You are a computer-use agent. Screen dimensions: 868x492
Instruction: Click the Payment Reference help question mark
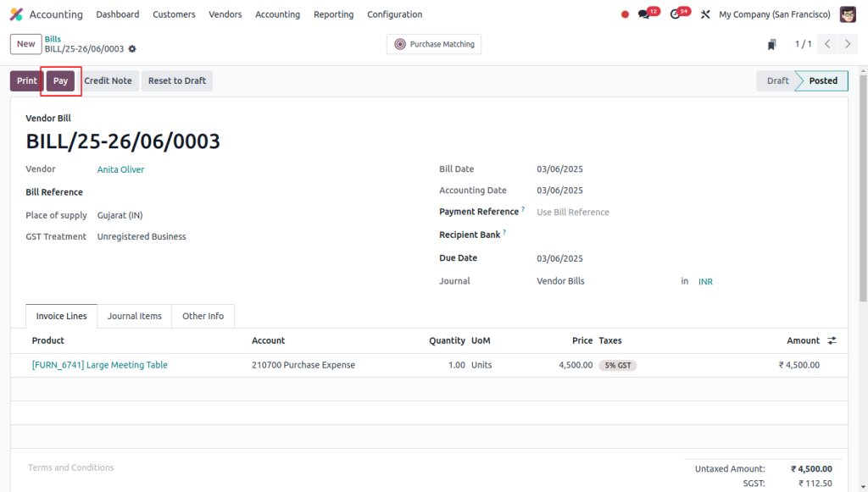[521, 207]
